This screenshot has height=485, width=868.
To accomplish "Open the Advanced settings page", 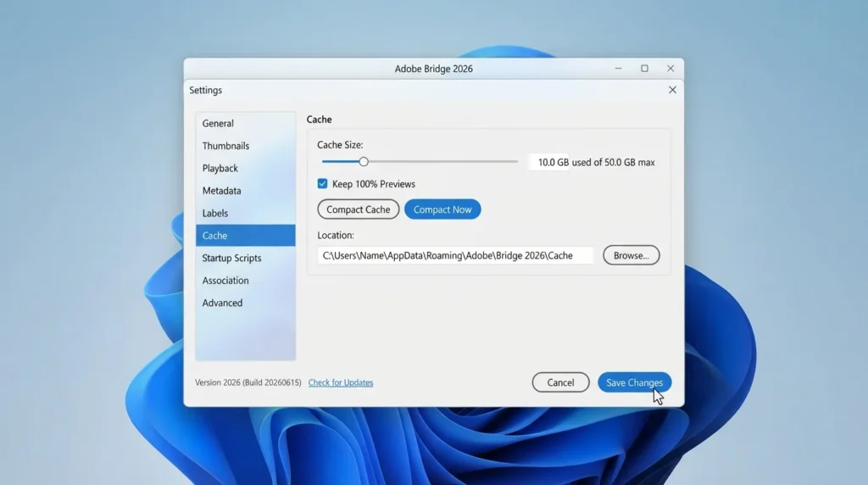I will pos(245,303).
